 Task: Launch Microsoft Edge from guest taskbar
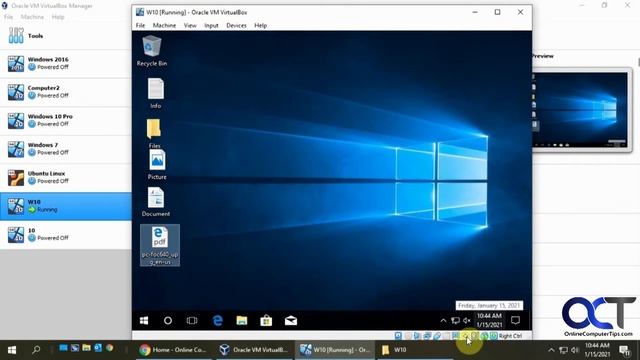218,320
